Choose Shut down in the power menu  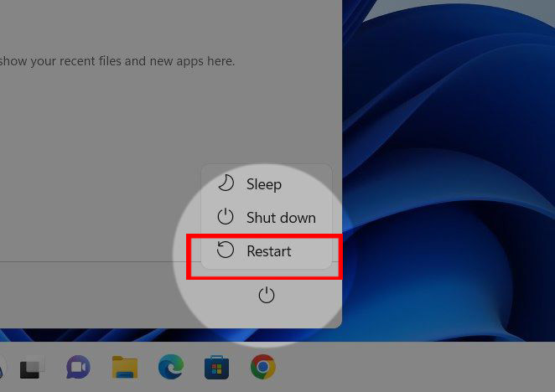pyautogui.click(x=267, y=218)
